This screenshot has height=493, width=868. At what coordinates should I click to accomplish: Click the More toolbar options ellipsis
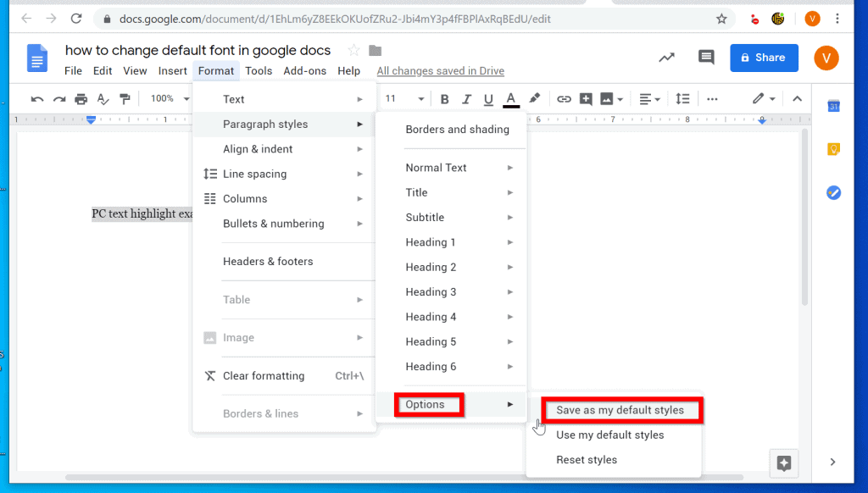[x=712, y=99]
